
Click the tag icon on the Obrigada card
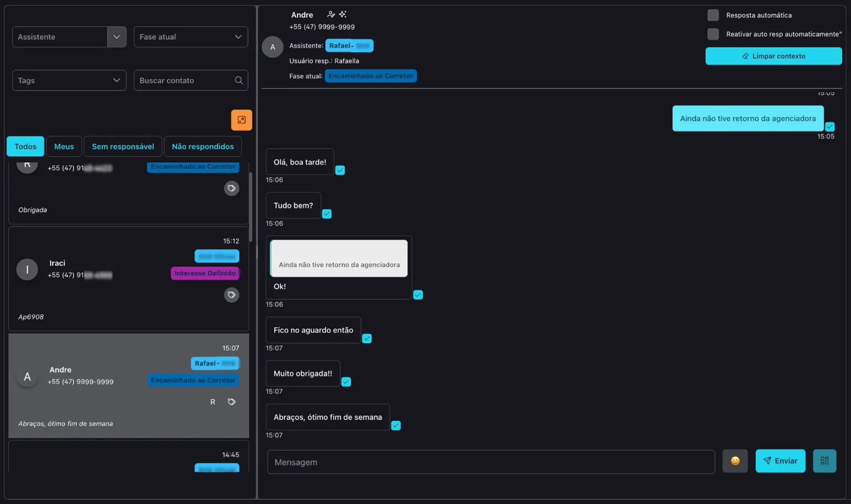232,188
